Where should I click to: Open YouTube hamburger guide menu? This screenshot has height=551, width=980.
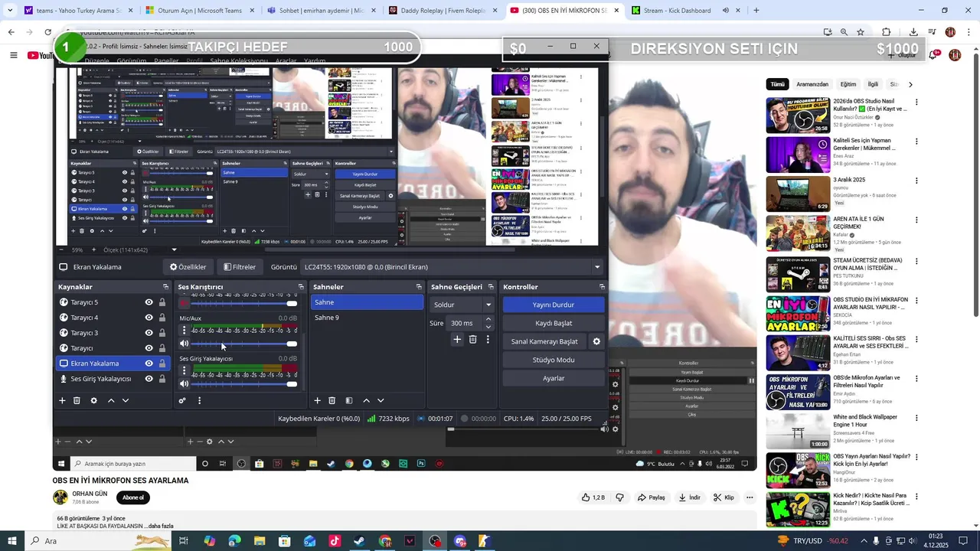(13, 55)
